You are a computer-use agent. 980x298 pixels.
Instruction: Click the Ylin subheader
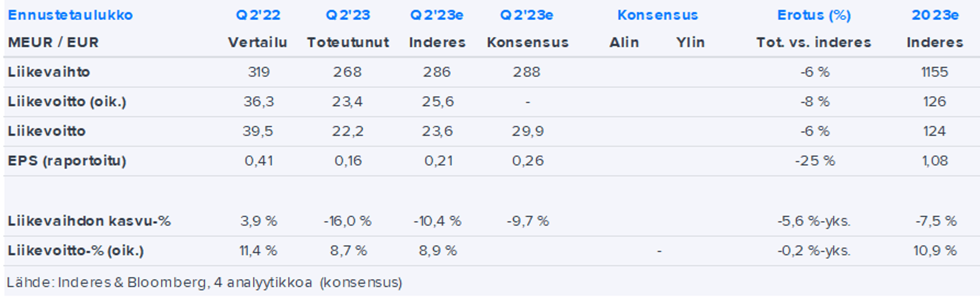click(x=690, y=42)
